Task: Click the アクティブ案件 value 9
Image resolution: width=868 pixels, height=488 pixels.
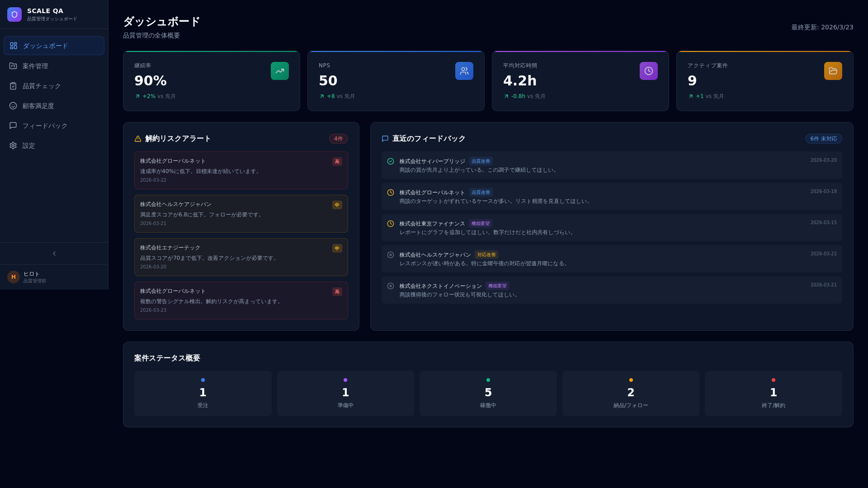Action: click(x=692, y=81)
